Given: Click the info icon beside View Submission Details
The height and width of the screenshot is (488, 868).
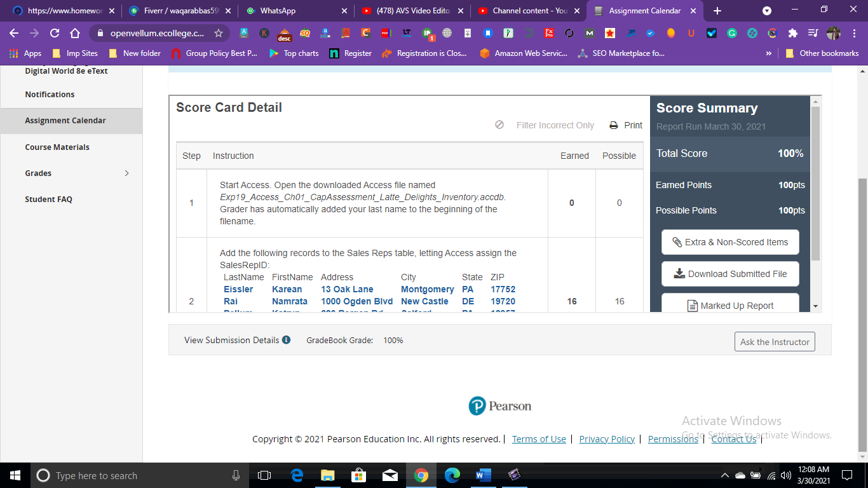Looking at the screenshot, I should 286,340.
